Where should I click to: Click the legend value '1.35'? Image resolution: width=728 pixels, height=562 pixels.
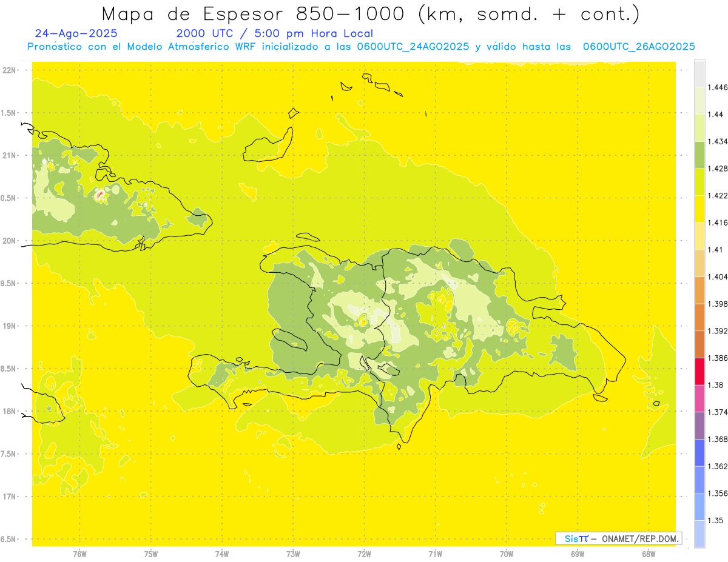tap(715, 520)
